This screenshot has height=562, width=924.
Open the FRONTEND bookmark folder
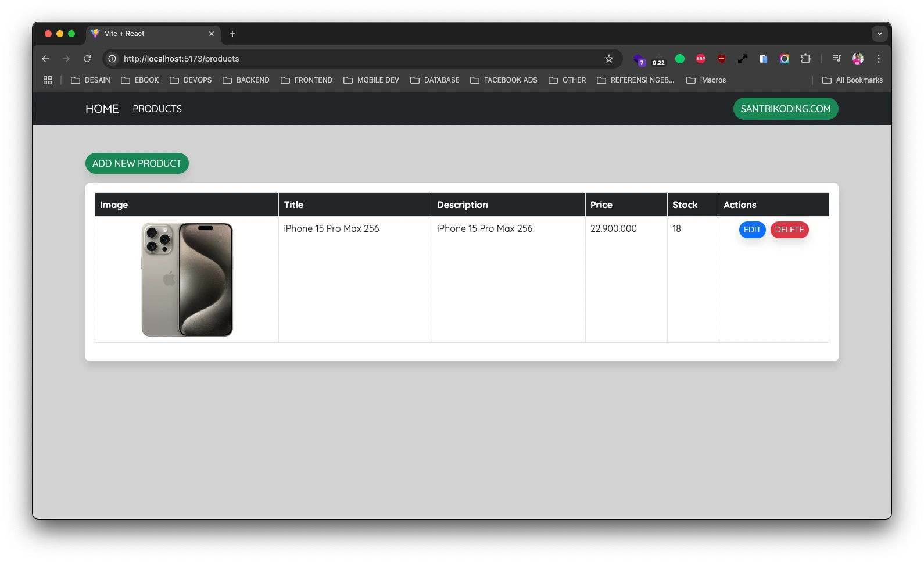click(x=307, y=80)
